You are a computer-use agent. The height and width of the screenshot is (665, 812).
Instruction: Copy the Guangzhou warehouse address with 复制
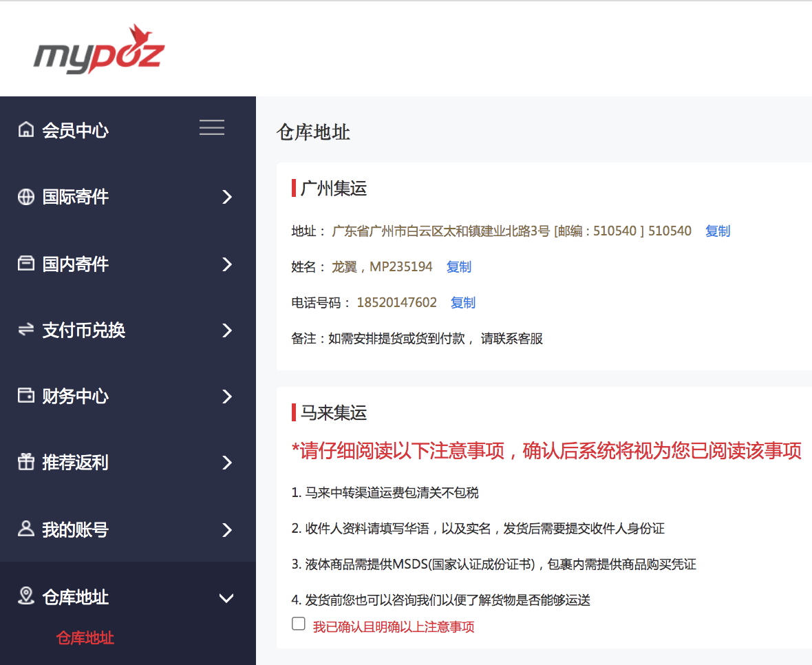[717, 231]
